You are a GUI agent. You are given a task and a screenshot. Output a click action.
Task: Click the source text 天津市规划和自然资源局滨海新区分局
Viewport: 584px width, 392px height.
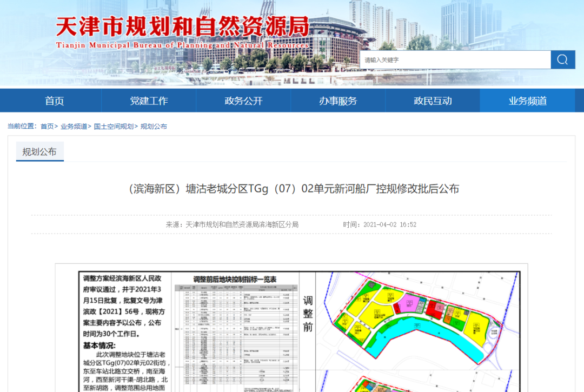[x=242, y=224]
